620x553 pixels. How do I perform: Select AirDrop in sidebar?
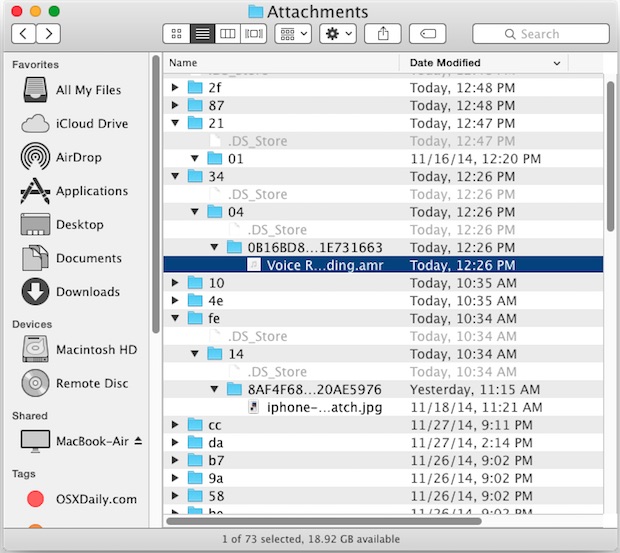[x=74, y=157]
